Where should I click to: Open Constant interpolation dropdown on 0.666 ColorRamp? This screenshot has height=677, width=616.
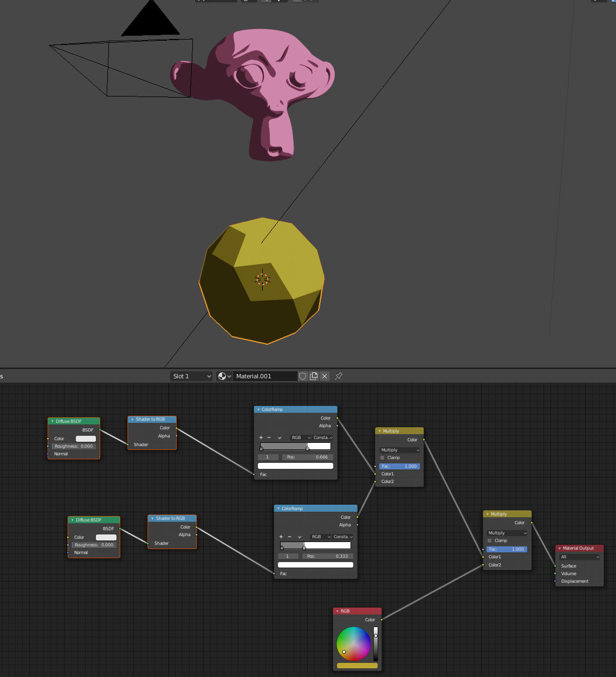pyautogui.click(x=323, y=437)
